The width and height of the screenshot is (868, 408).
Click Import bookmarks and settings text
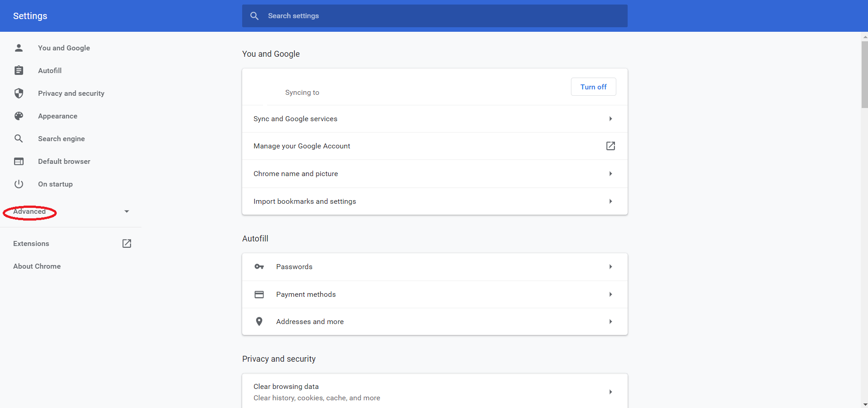pyautogui.click(x=305, y=202)
